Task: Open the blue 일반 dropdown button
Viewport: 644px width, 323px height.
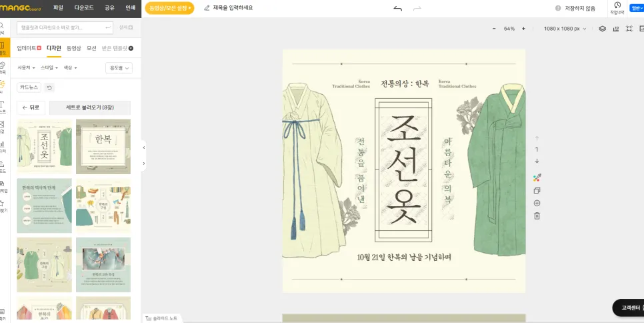Action: [x=637, y=8]
